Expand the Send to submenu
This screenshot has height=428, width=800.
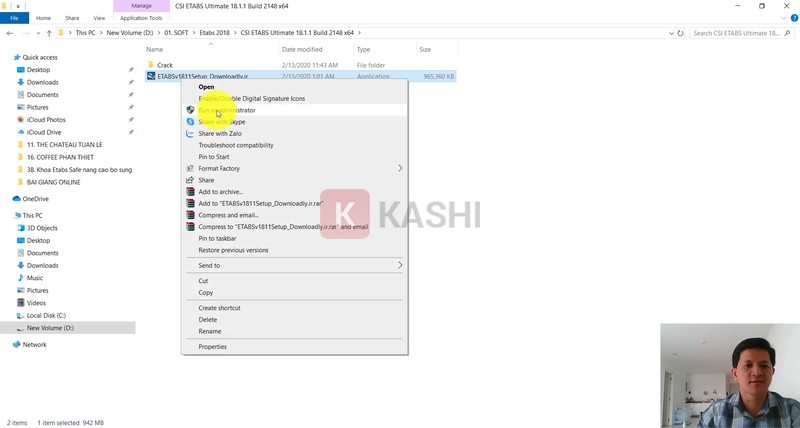click(x=400, y=265)
